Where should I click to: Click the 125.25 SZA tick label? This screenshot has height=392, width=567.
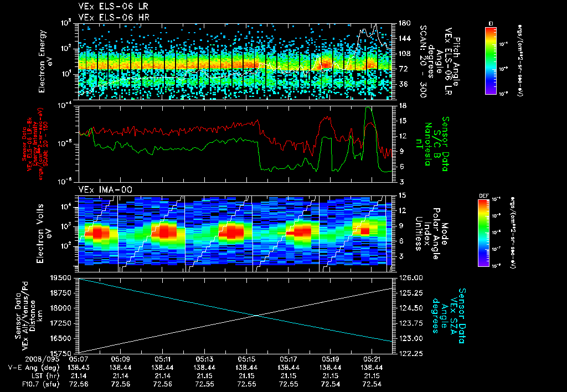coord(410,293)
